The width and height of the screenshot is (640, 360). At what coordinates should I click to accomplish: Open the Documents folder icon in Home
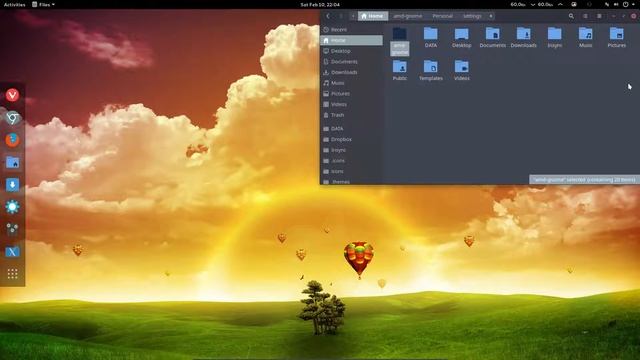pyautogui.click(x=493, y=33)
